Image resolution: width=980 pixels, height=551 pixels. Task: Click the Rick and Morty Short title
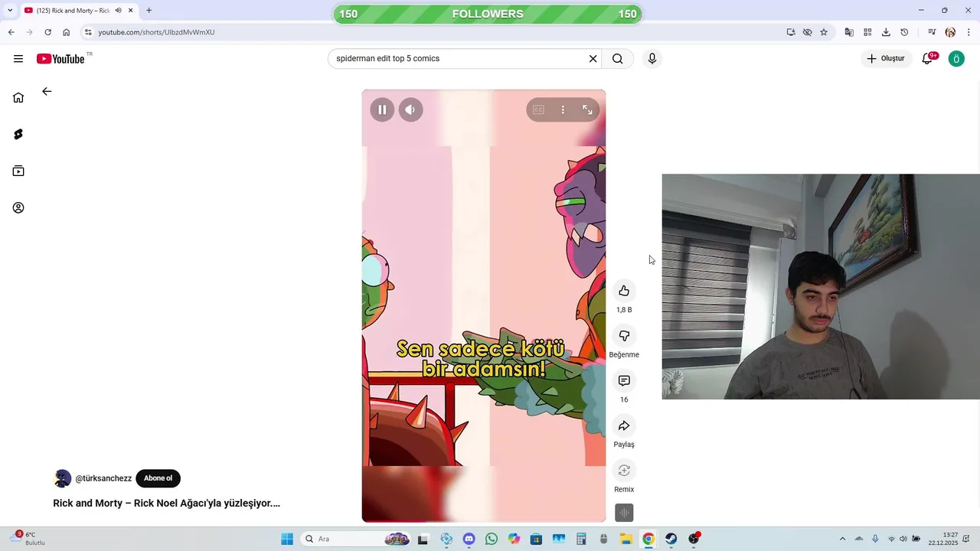[166, 504]
